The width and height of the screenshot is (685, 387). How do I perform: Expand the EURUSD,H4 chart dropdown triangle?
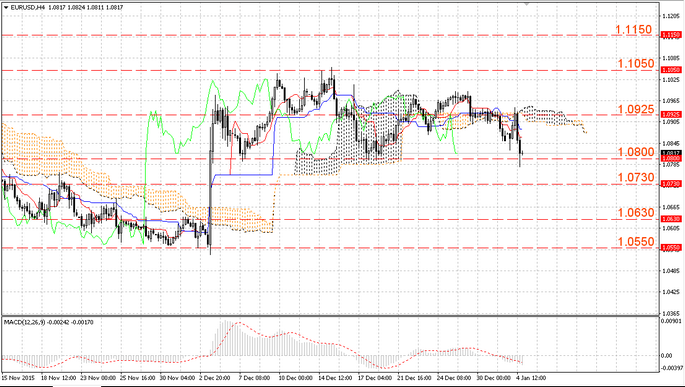(5, 7)
